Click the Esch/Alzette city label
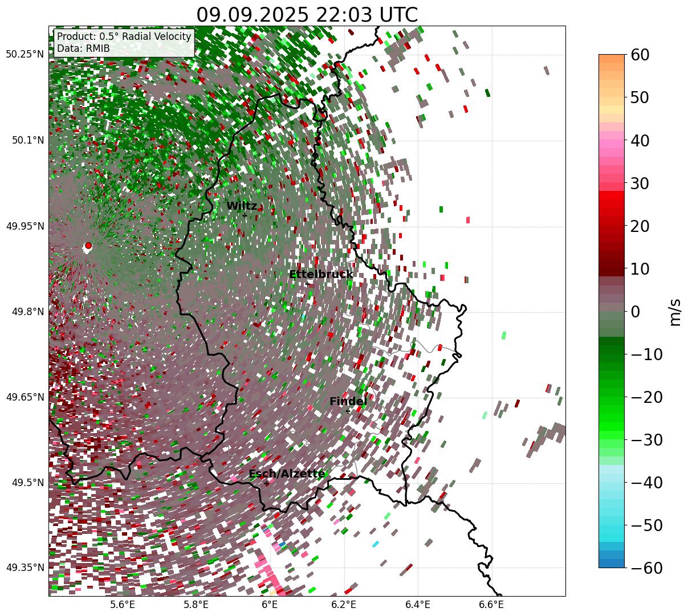Image resolution: width=688 pixels, height=616 pixels. [287, 474]
